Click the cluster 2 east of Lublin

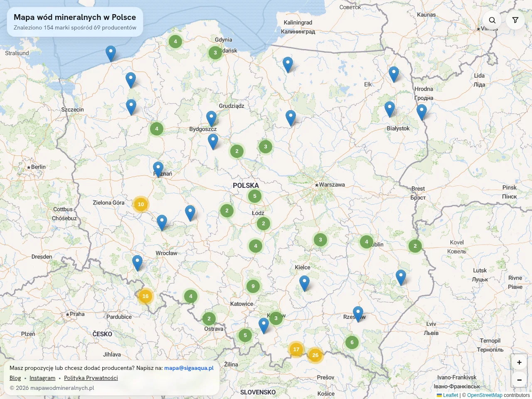point(415,246)
